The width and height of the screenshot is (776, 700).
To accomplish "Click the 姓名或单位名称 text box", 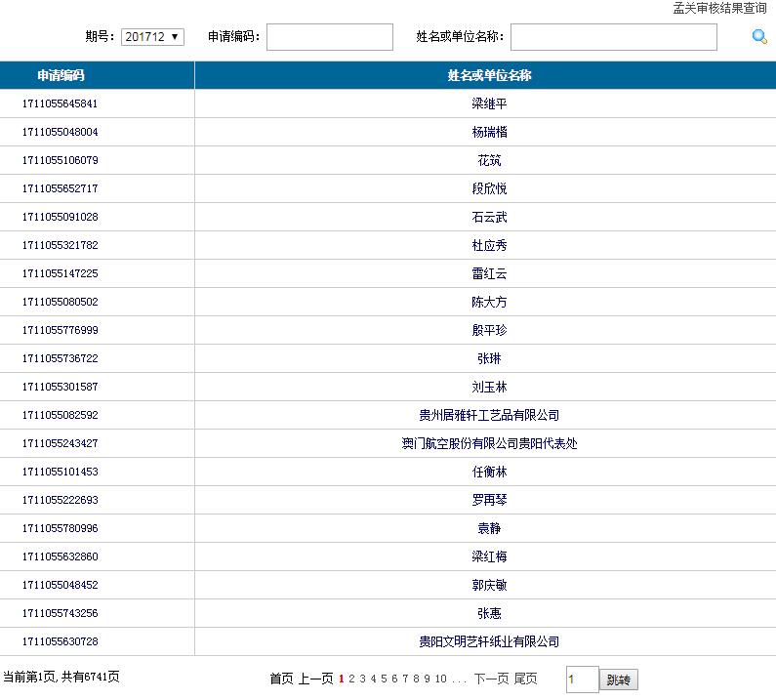I will (613, 37).
